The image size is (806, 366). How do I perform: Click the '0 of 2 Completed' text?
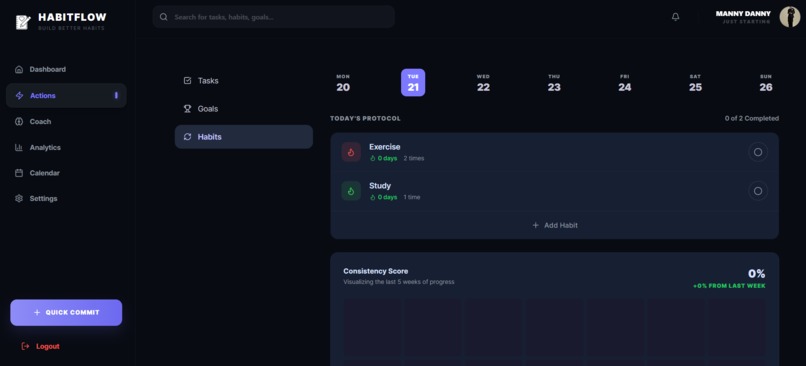coord(752,118)
